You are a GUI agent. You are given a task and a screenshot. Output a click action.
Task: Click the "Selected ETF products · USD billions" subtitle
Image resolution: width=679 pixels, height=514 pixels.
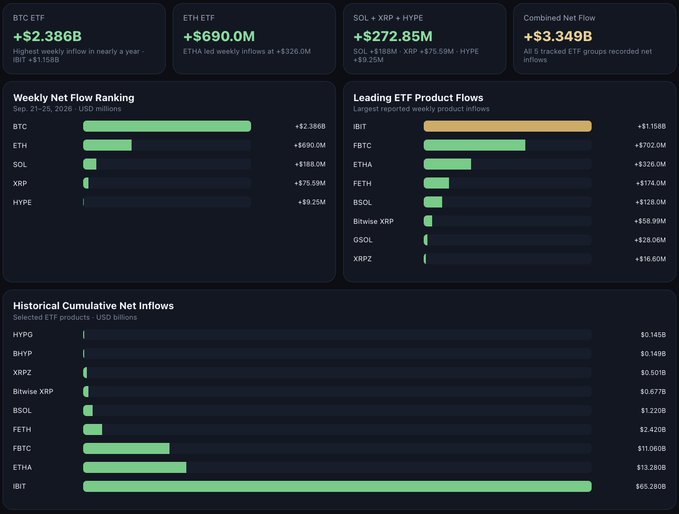74,317
